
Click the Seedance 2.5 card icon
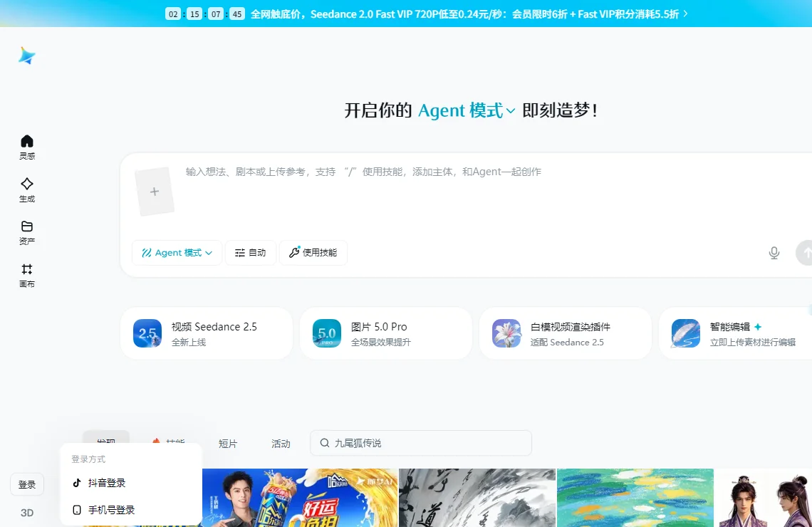[x=147, y=333]
